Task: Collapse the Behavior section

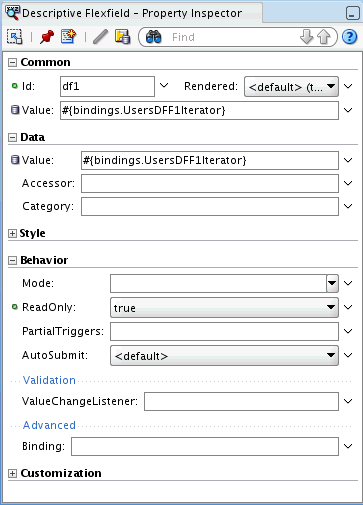Action: pyautogui.click(x=12, y=260)
